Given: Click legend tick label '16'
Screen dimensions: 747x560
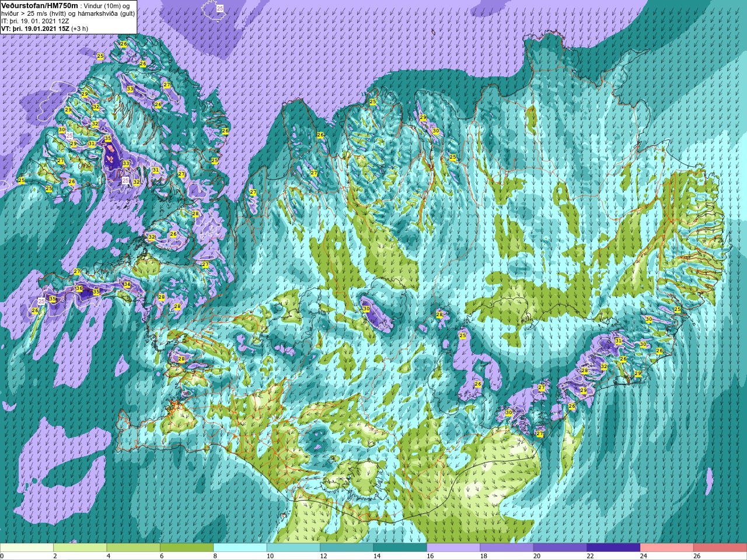Looking at the screenshot, I should 430,556.
